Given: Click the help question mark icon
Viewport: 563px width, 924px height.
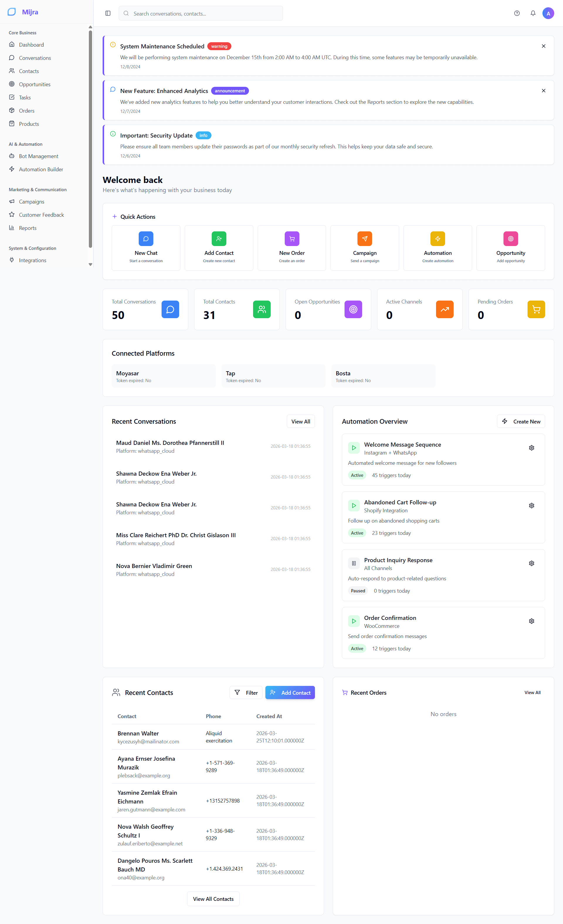Looking at the screenshot, I should [x=517, y=13].
